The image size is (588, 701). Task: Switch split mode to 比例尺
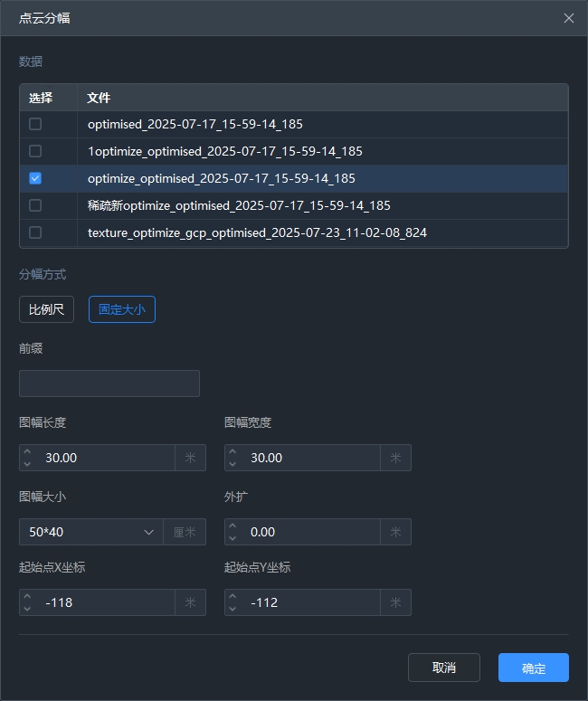(x=46, y=309)
